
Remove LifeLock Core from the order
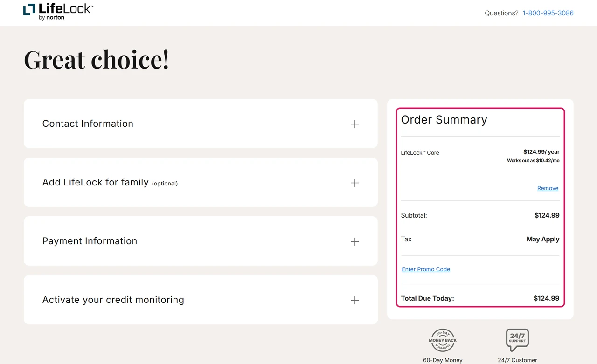click(x=548, y=188)
